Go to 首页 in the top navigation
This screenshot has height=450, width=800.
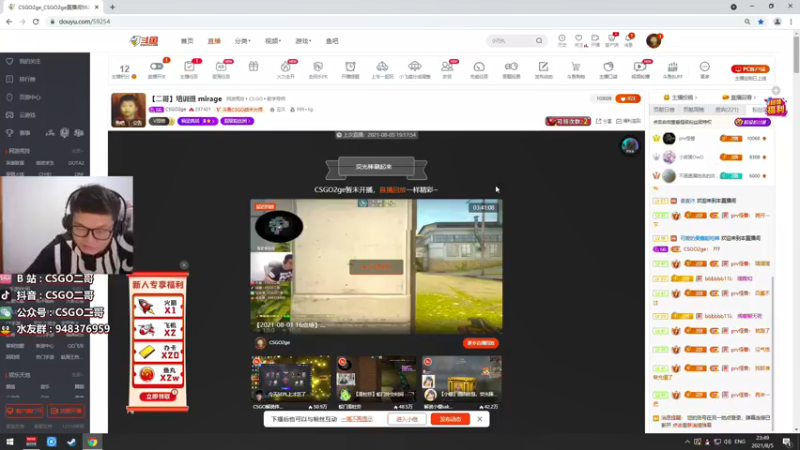[x=187, y=41]
